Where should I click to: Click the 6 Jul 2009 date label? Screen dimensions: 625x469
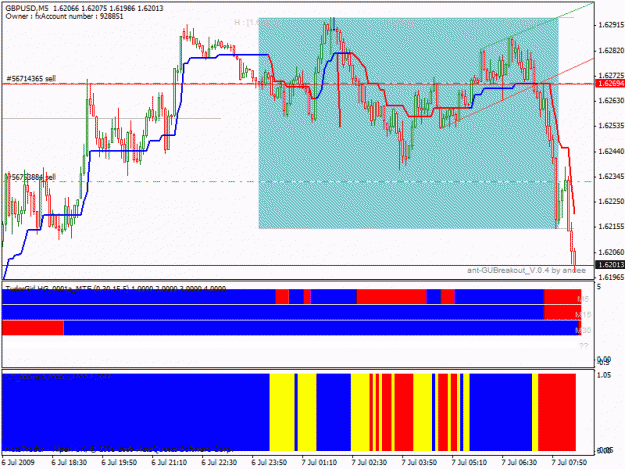[18, 463]
